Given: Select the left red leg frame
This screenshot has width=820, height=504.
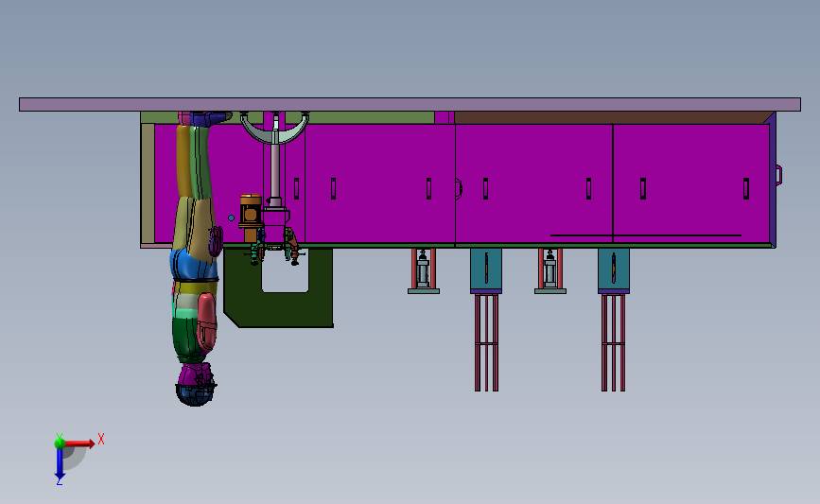Looking at the screenshot, I should [486, 342].
